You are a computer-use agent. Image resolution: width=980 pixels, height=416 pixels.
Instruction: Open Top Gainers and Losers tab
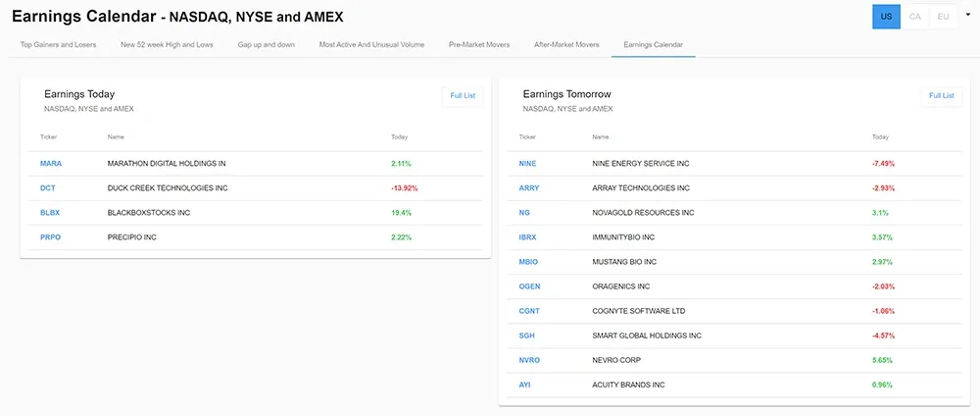(58, 44)
